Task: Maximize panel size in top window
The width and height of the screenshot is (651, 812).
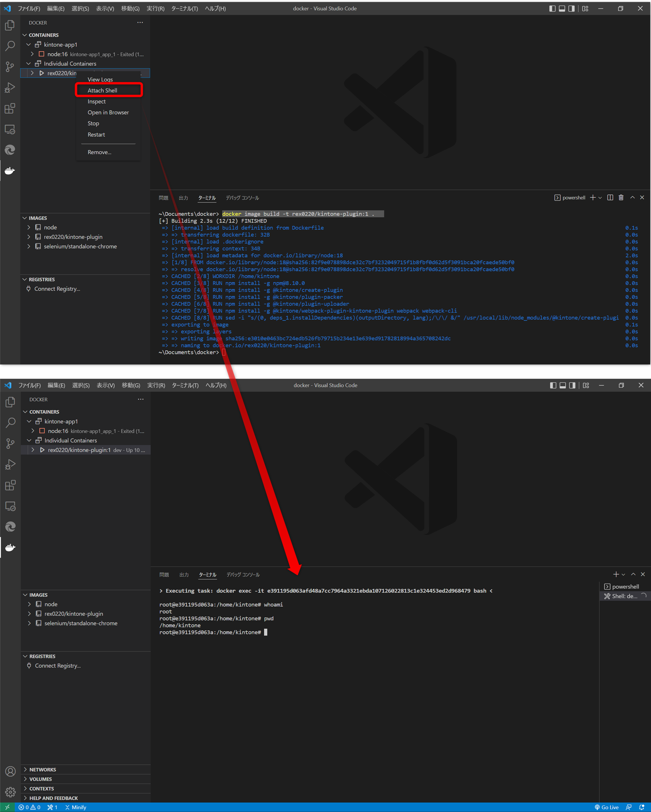Action: coord(633,198)
